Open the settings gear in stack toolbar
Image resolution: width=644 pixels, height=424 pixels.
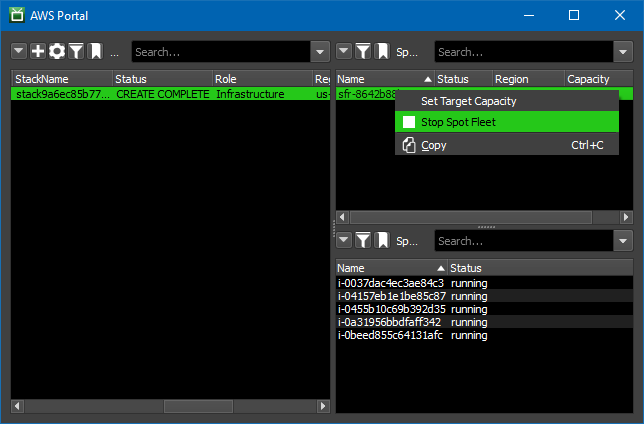[x=57, y=51]
